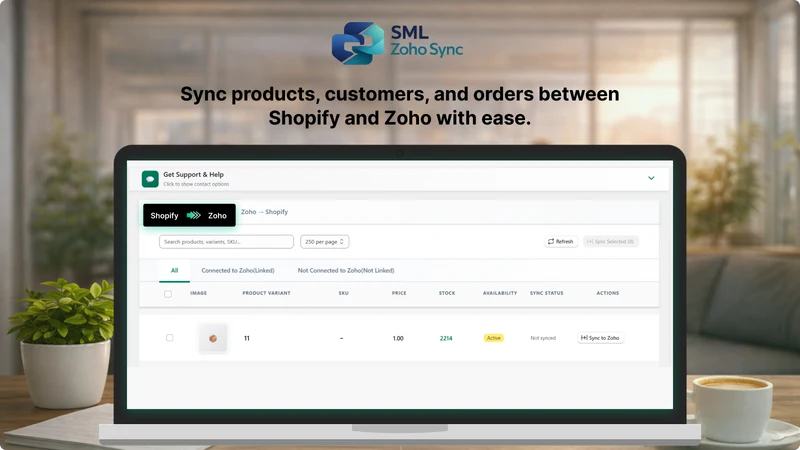This screenshot has height=450, width=800.
Task: Click the Refresh button
Action: click(x=561, y=241)
